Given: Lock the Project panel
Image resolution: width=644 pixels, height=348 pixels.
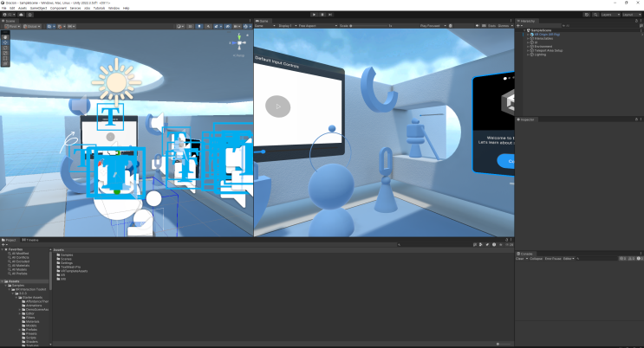Looking at the screenshot, I should [x=506, y=240].
